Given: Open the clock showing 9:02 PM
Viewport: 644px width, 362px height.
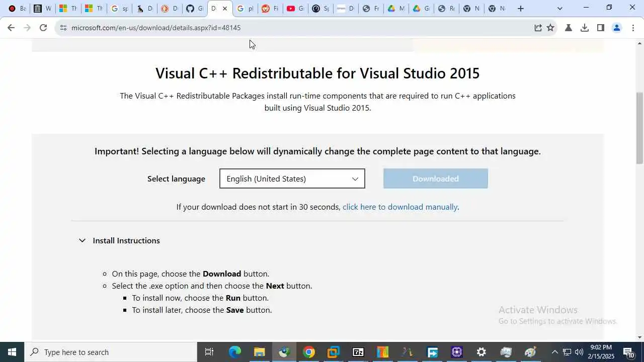Looking at the screenshot, I should [601, 352].
